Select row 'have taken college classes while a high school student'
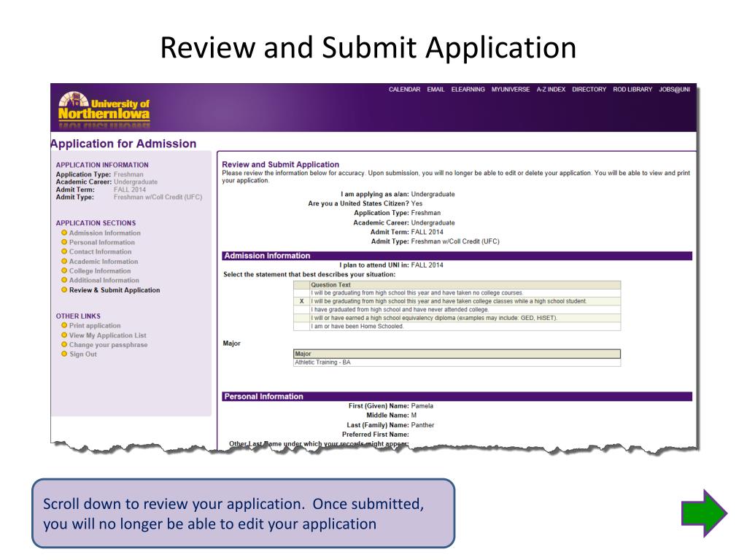747x560 pixels. click(x=457, y=301)
